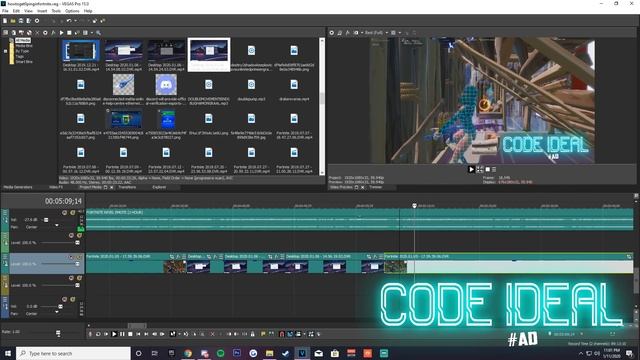Select the Normal Edit tool

click(173, 334)
